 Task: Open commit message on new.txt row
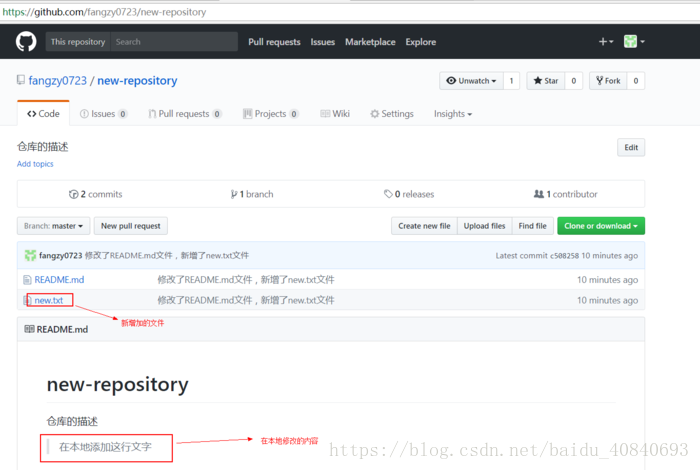(x=246, y=300)
